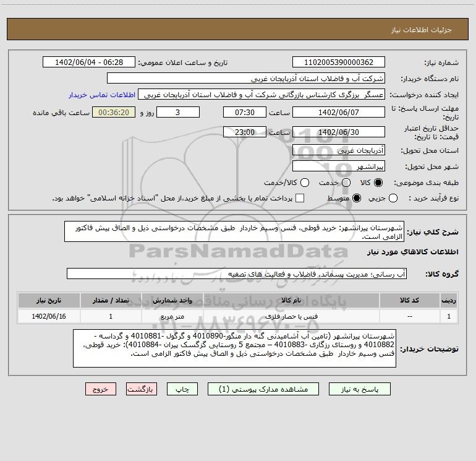Viewport: 476px width, 461px height.
Task: Toggle the اسناد خزانه اسلامی payment checkbox
Action: coord(300,198)
